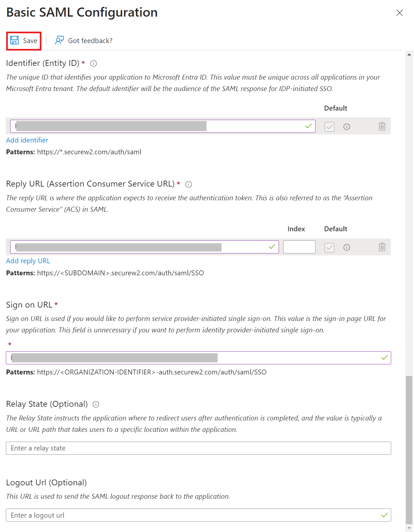This screenshot has height=532, width=414.
Task: Click the Enter a logout url field
Action: (192, 515)
